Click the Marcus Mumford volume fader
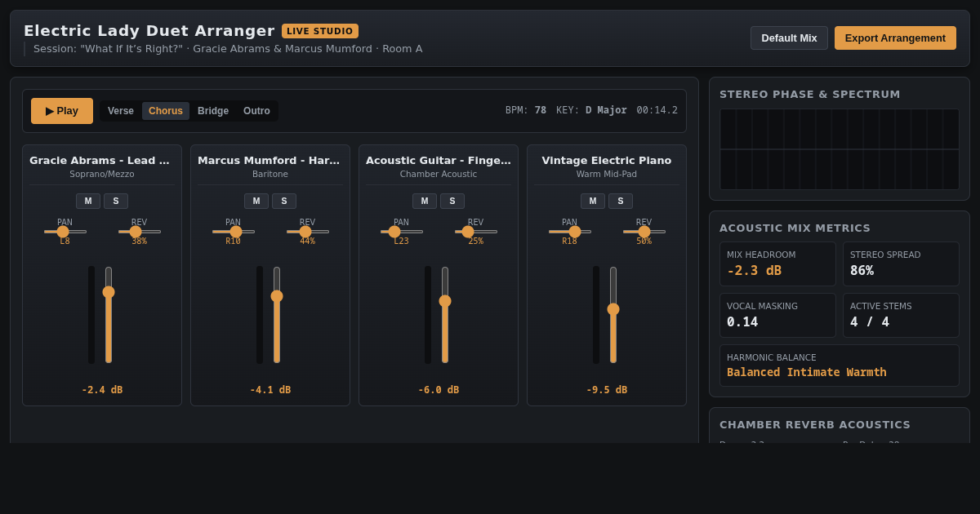Image resolution: width=980 pixels, height=514 pixels. coord(277,315)
